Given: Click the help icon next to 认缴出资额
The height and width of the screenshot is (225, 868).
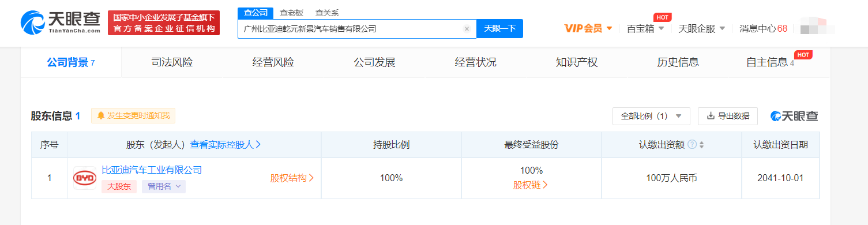Looking at the screenshot, I should pyautogui.click(x=692, y=145).
